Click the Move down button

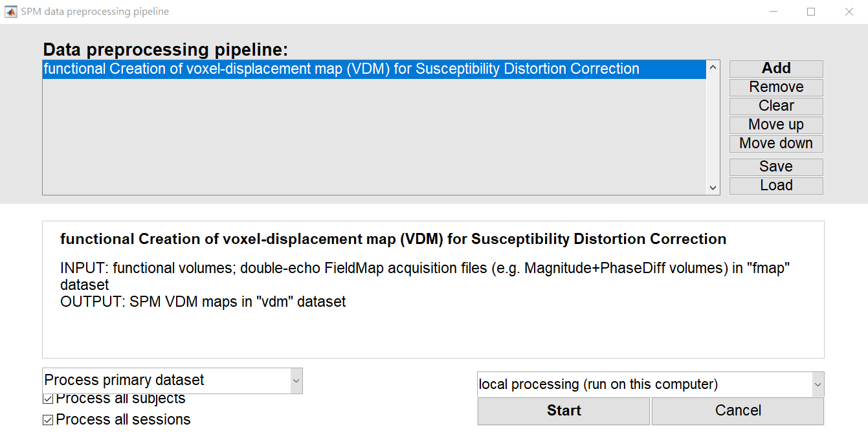pyautogui.click(x=776, y=144)
